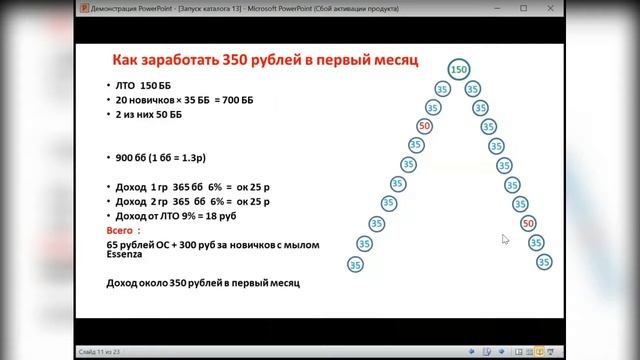Click the PowerPoint logo in title bar
640x360 pixels.
(84, 8)
